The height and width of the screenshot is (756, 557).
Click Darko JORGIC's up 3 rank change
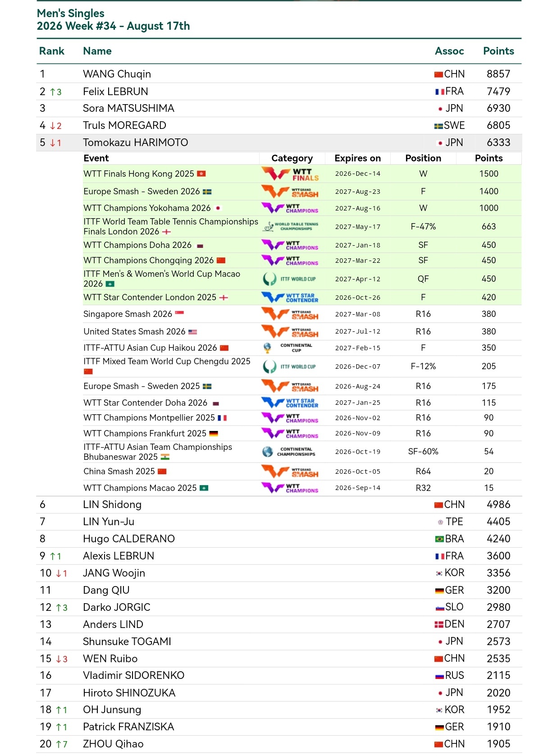click(x=62, y=608)
